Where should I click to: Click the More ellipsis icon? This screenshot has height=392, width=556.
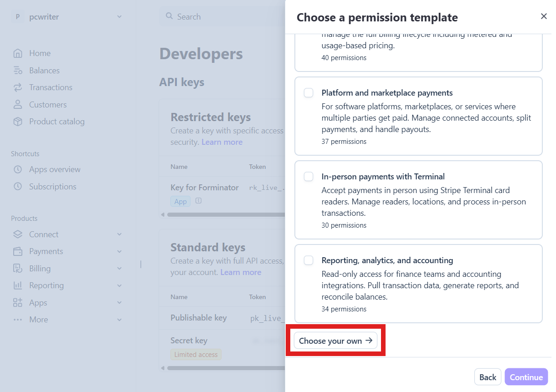coord(18,320)
